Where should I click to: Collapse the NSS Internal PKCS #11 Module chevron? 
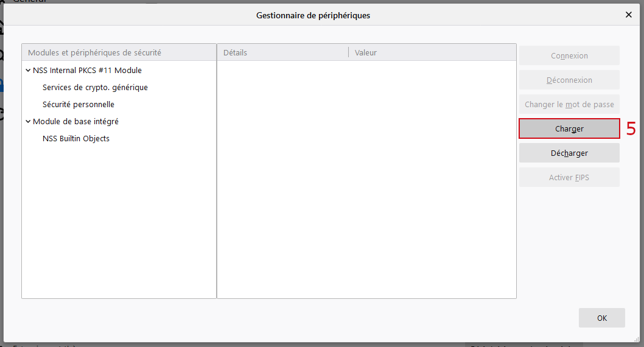tap(28, 71)
